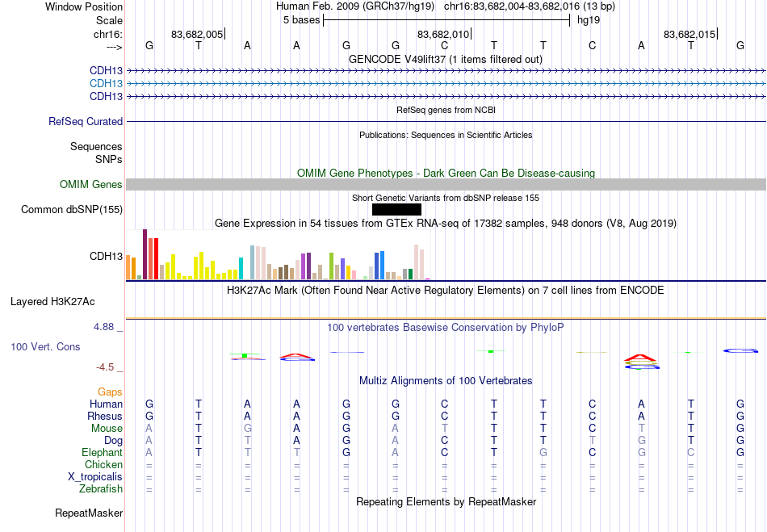Select the black dbSNP variant item
The image size is (767, 532).
pyautogui.click(x=396, y=210)
